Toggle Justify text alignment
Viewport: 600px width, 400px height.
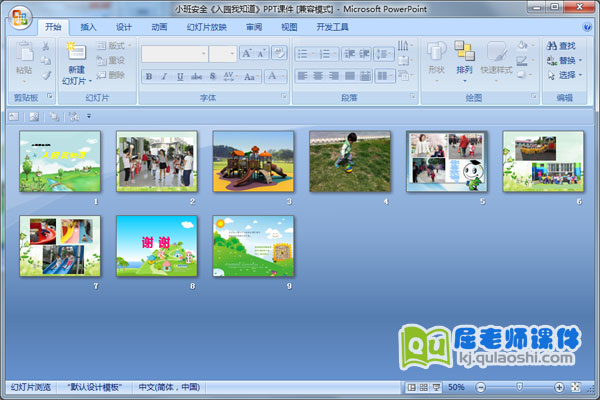pyautogui.click(x=350, y=76)
